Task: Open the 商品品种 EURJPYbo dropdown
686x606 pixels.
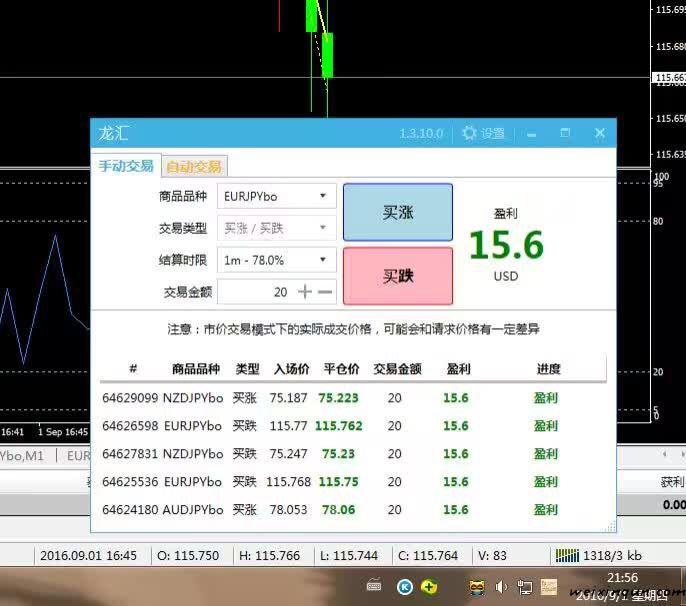Action: tap(275, 196)
